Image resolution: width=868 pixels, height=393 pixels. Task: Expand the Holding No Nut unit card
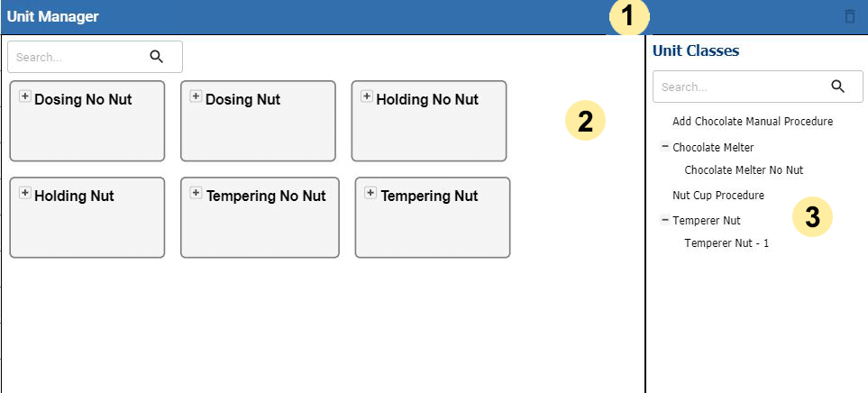[x=367, y=96]
